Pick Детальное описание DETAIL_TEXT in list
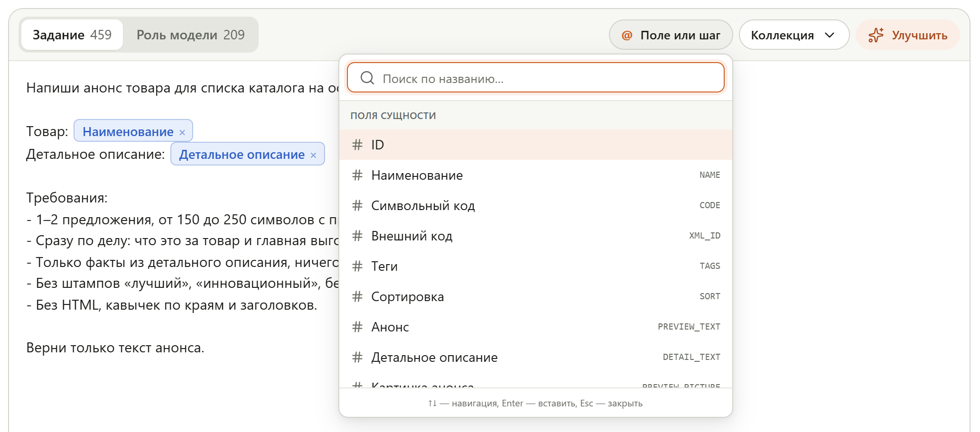Viewport: 980px width, 432px height. click(535, 358)
